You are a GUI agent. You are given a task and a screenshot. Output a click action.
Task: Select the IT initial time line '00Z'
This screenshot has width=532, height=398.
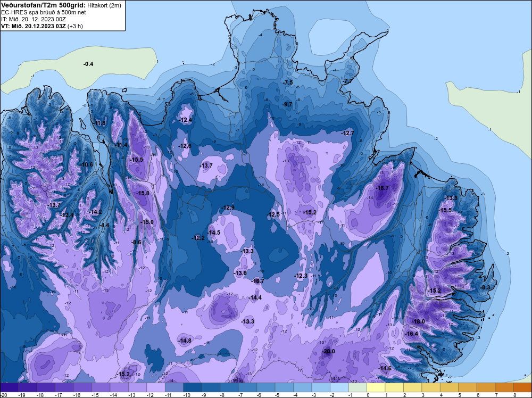click(x=33, y=19)
